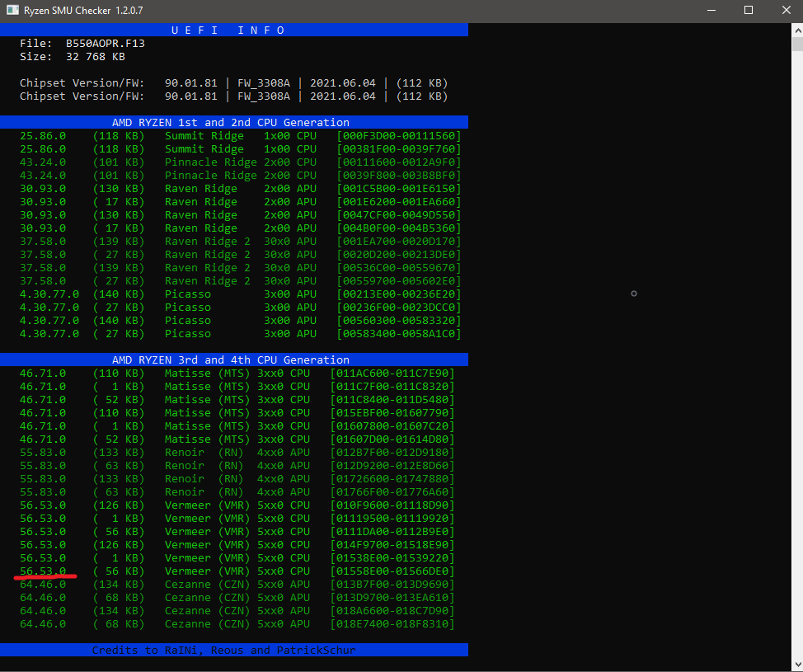Screen dimensions: 803x672
Task: Click address range [0039F800-003B8BF0]
Action: pyautogui.click(x=399, y=175)
